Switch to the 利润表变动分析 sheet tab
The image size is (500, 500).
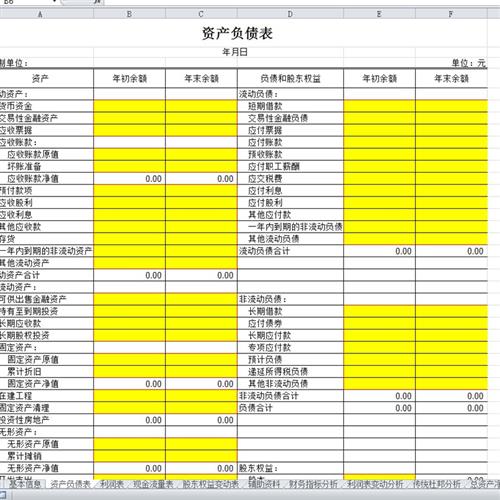[x=375, y=484]
